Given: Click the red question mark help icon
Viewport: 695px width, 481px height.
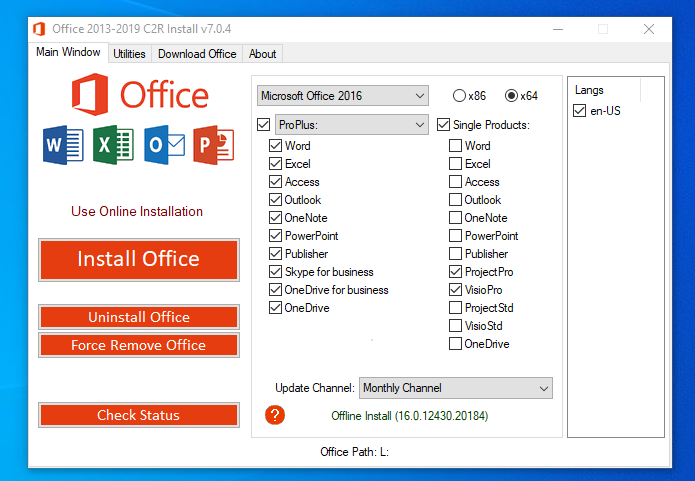Looking at the screenshot, I should [275, 415].
